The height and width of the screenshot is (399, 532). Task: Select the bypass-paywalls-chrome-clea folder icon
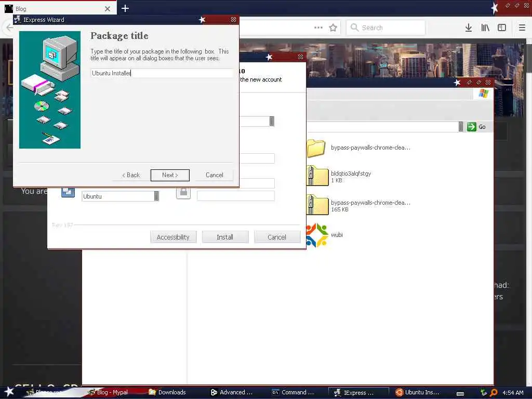316,148
